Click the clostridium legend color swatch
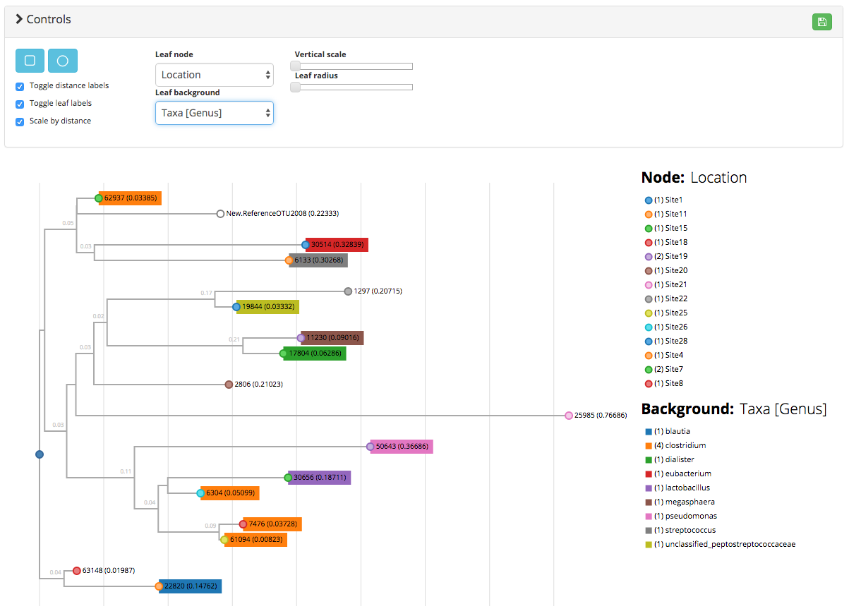This screenshot has height=616, width=849. [649, 445]
